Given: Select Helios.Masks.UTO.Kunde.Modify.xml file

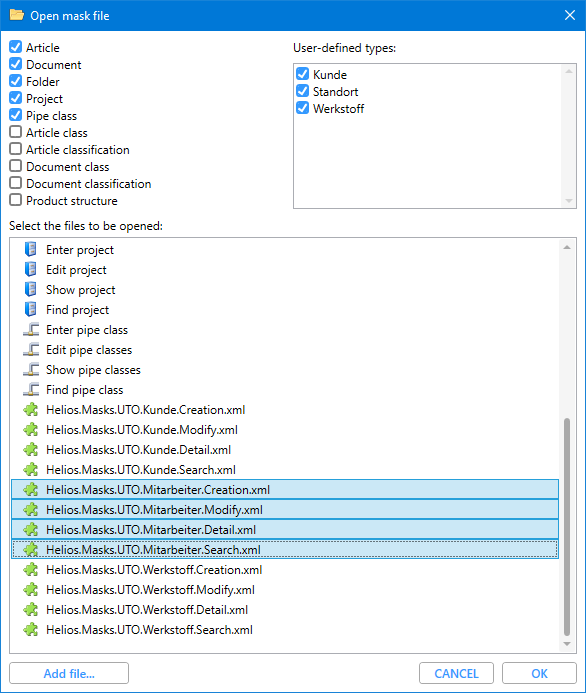Looking at the screenshot, I should (x=285, y=430).
